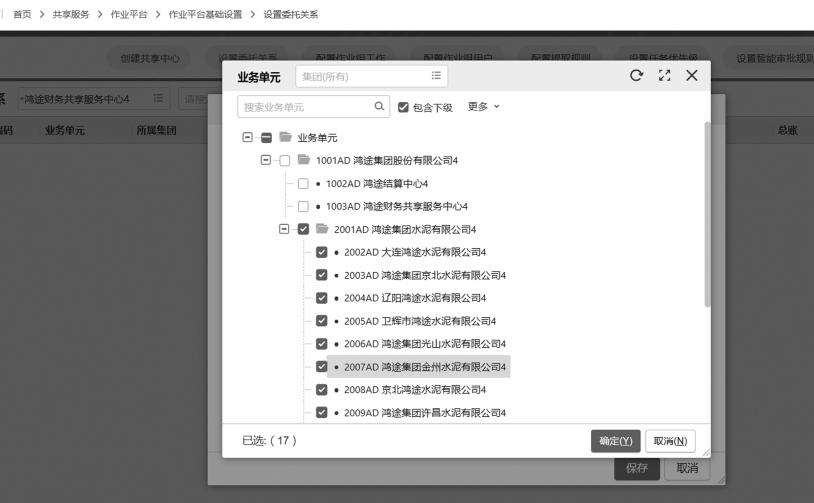Check 1003AD 鸿途财务共享服务中心4 checkbox

(x=303, y=206)
